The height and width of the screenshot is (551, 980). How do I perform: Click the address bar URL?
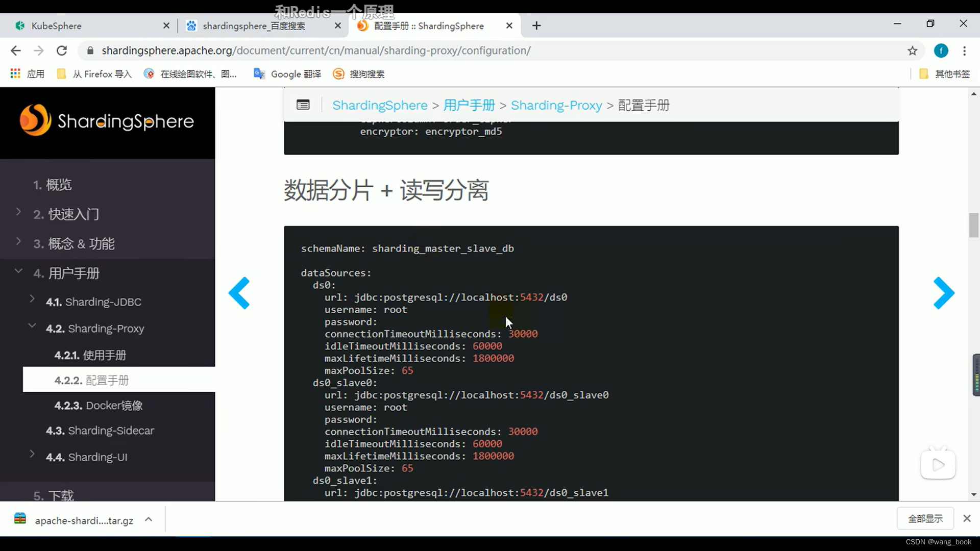pos(316,51)
